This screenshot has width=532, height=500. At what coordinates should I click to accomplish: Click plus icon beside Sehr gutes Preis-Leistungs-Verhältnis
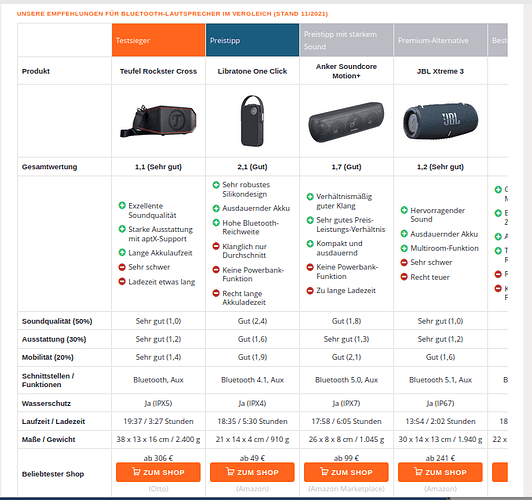click(310, 220)
